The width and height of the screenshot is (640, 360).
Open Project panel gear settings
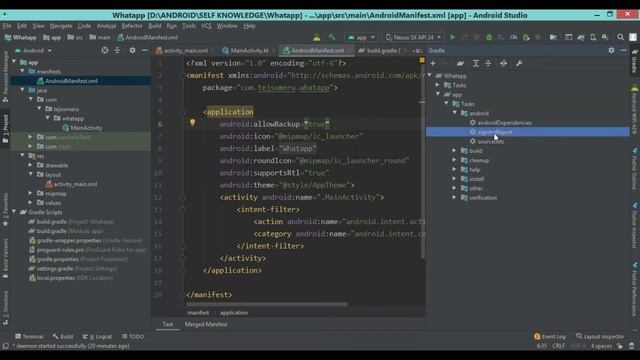[132, 50]
